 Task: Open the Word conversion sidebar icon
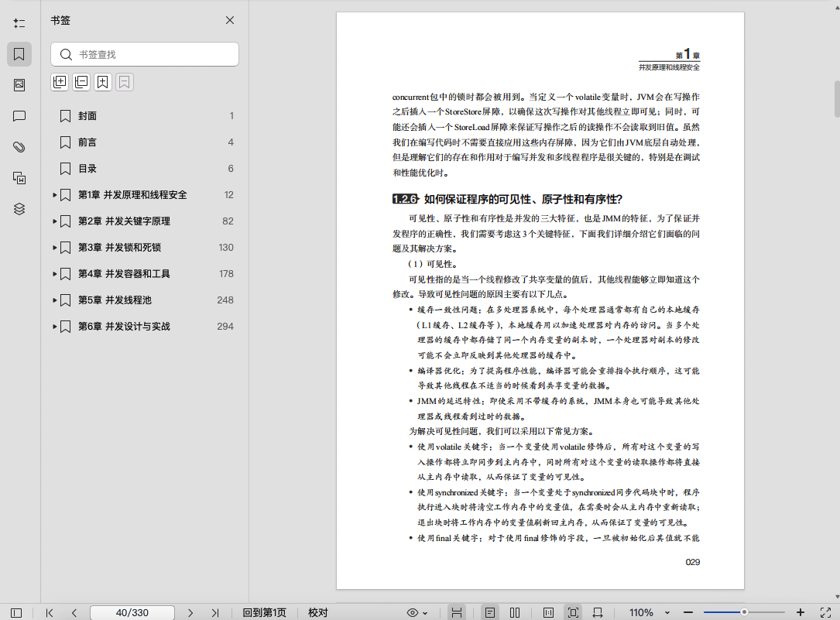point(19,178)
